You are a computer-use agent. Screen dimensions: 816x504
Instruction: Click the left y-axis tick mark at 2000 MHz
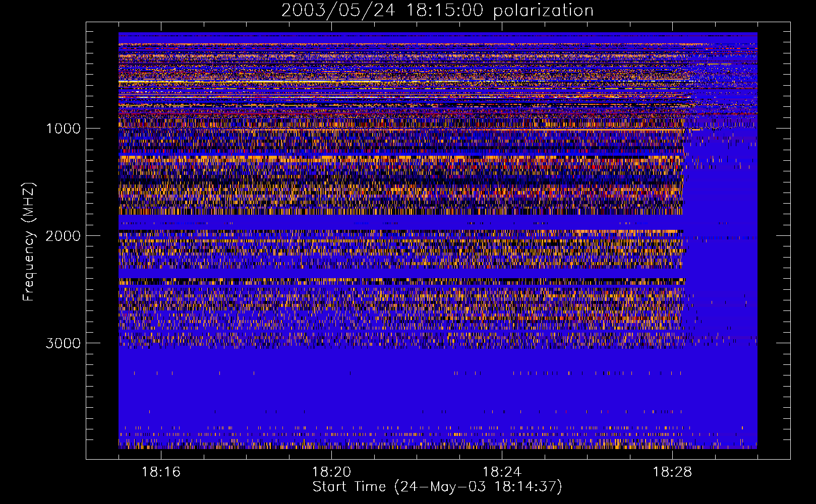(90, 235)
